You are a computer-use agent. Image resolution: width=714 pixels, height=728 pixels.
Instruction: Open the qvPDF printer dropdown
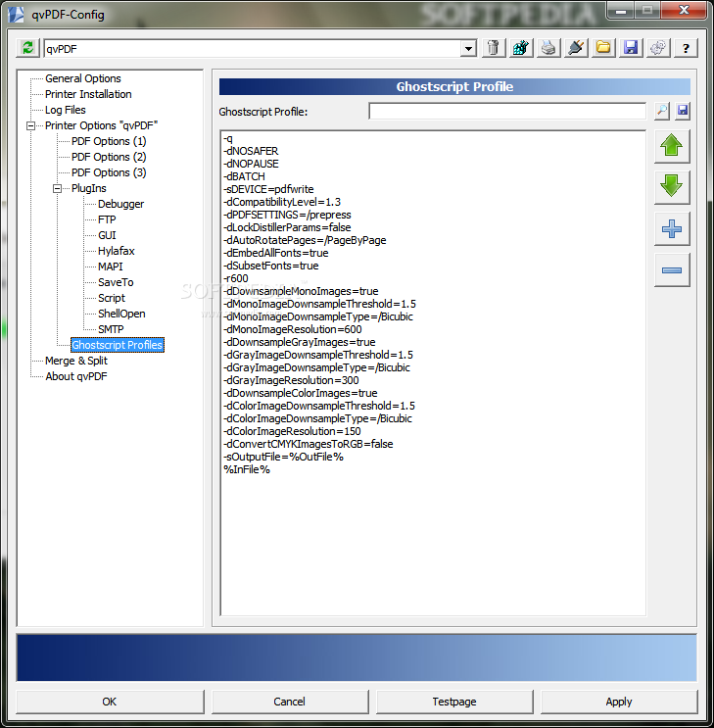pos(468,48)
